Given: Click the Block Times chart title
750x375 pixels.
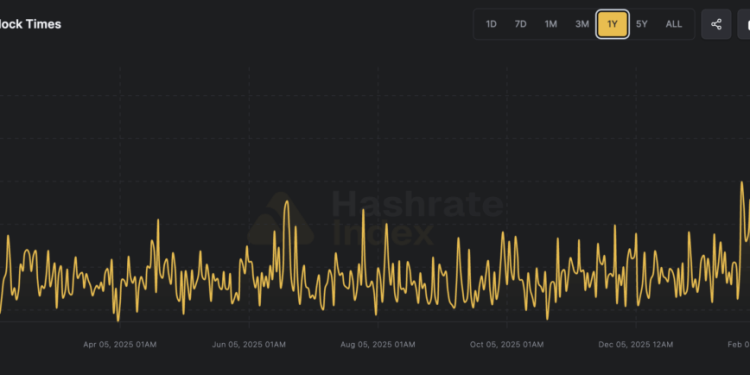Looking at the screenshot, I should tap(31, 24).
